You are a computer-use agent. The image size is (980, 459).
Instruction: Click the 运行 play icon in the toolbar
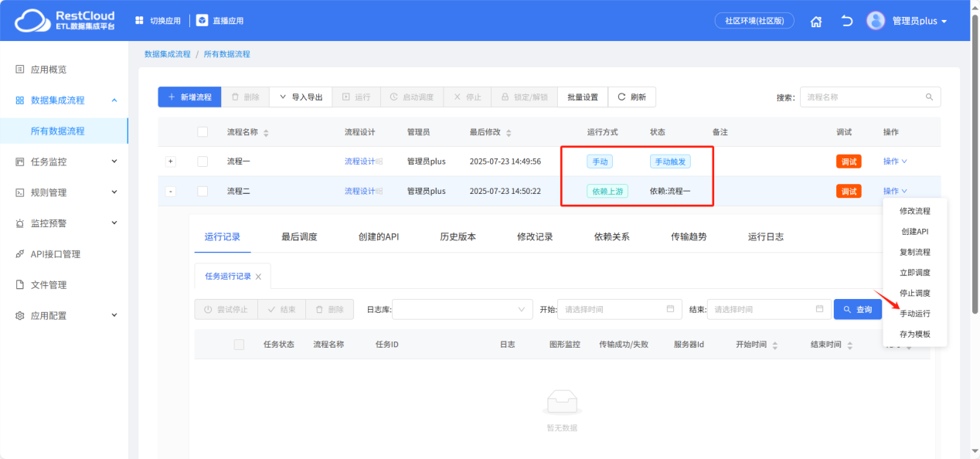click(347, 97)
